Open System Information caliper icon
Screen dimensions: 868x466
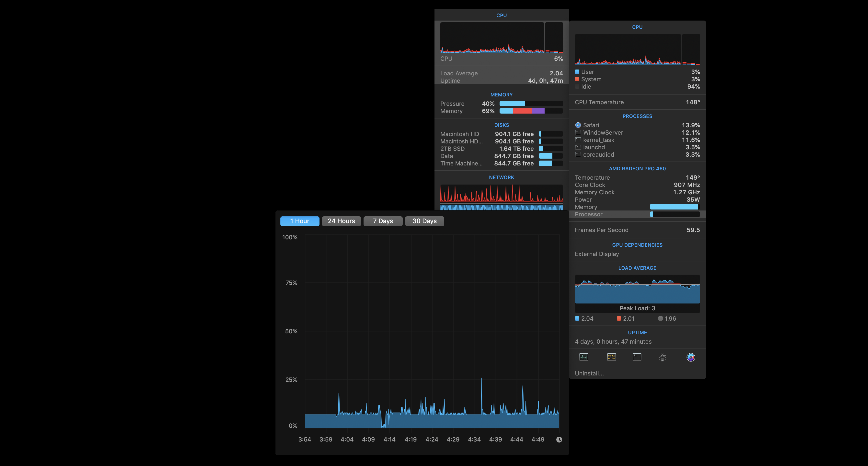pyautogui.click(x=662, y=357)
